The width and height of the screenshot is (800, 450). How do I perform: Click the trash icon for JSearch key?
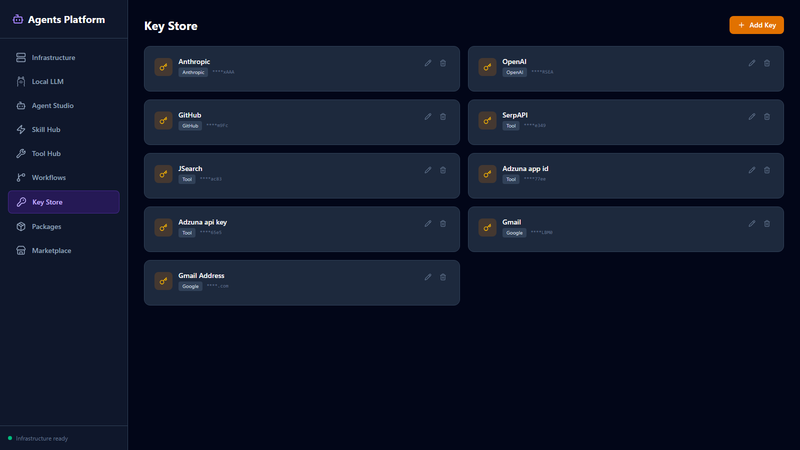[x=443, y=170]
